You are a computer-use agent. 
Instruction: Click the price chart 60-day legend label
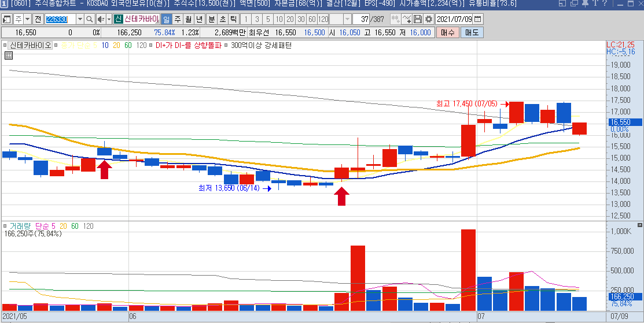(128, 46)
